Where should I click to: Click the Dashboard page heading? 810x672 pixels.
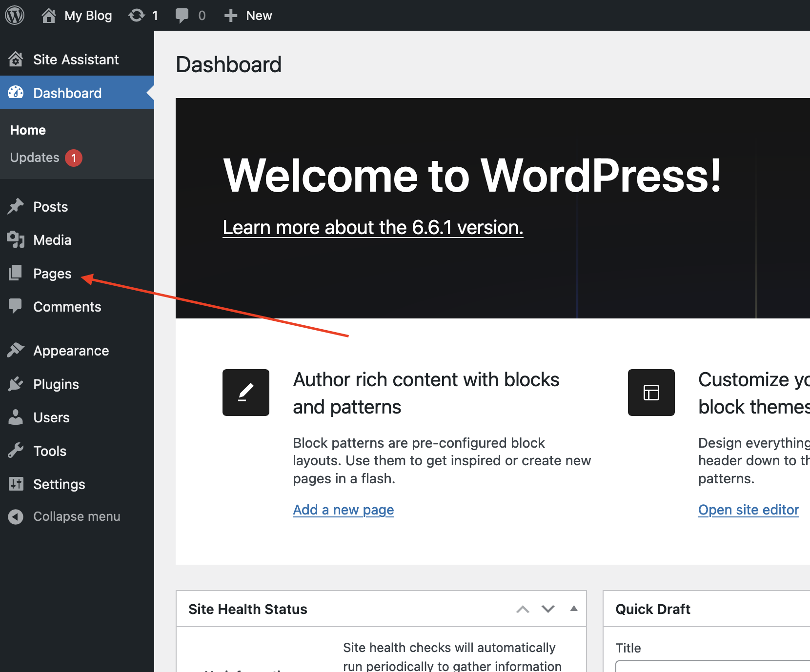click(x=229, y=64)
